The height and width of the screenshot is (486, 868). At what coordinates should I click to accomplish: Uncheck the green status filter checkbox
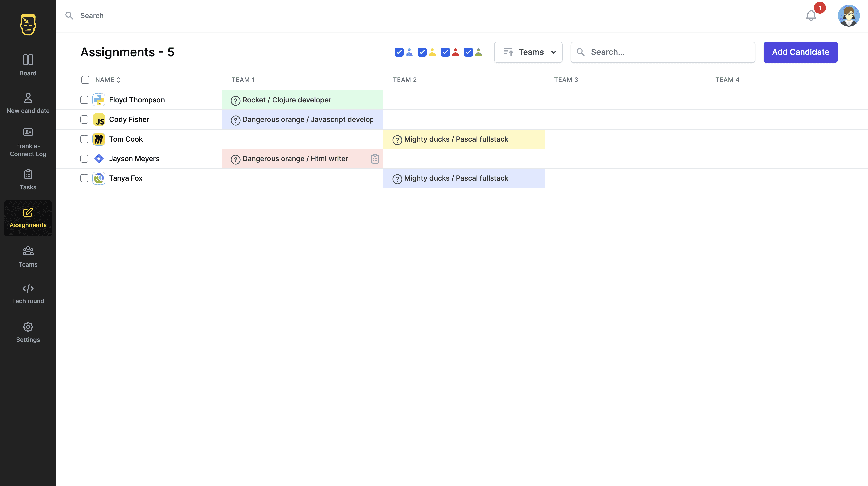[468, 52]
